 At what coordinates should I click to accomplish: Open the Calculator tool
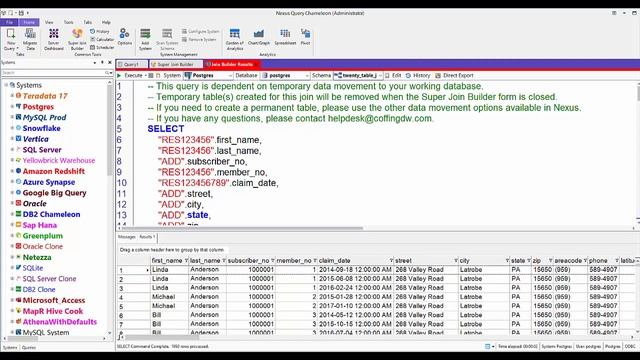click(102, 39)
